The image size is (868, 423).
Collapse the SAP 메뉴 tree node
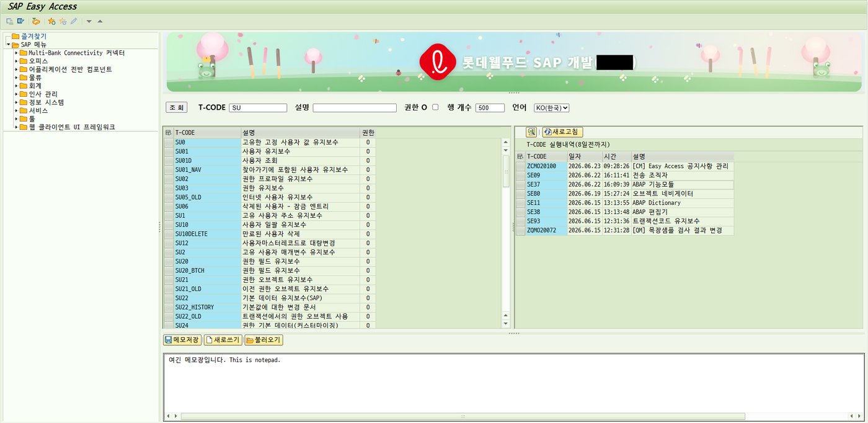(8, 45)
